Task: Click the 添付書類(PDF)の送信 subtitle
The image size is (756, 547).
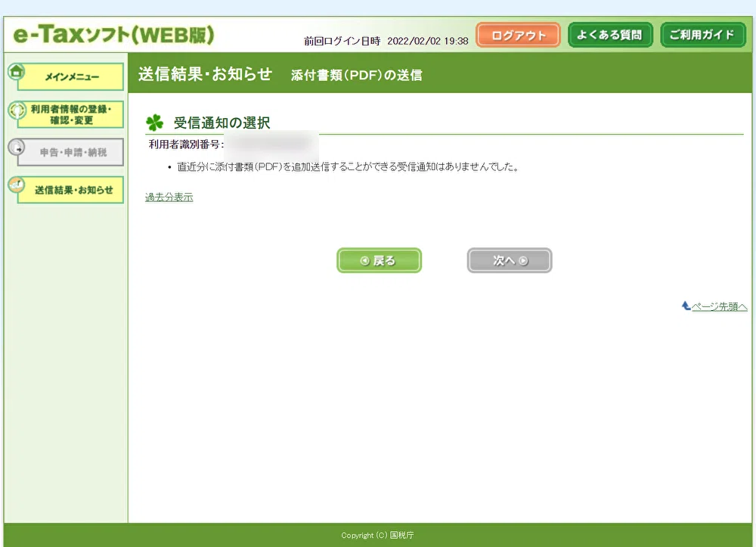Action: 356,75
